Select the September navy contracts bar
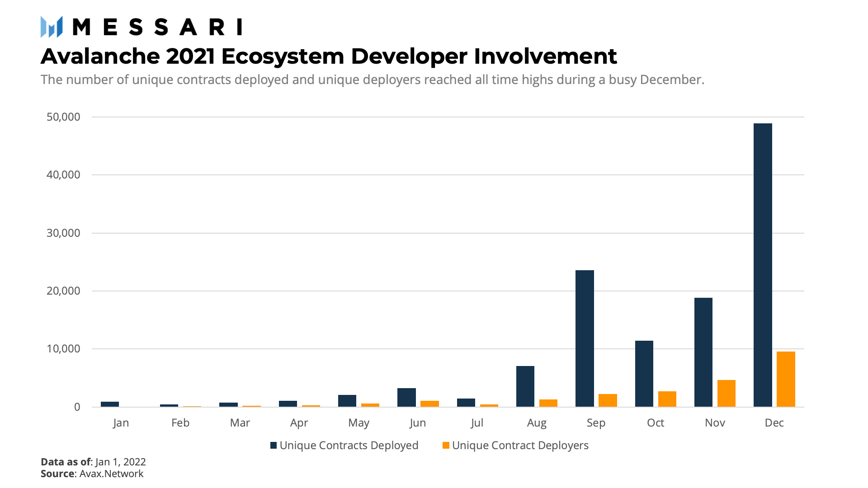The width and height of the screenshot is (868, 488). [585, 338]
